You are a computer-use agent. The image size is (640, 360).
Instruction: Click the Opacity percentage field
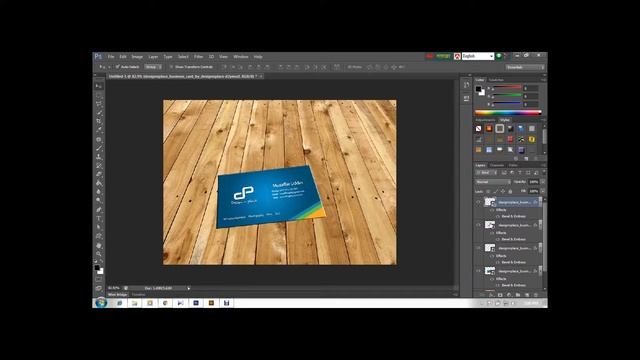click(x=534, y=182)
